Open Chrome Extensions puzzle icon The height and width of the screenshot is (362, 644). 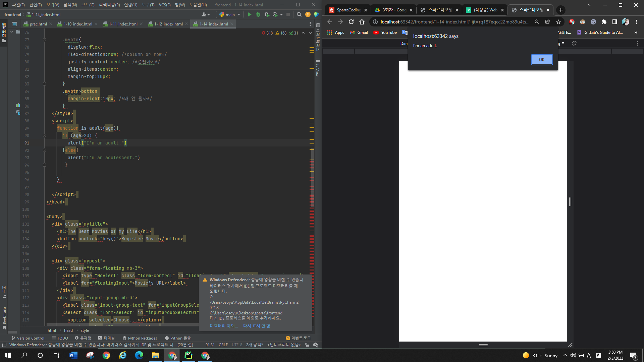point(604,22)
